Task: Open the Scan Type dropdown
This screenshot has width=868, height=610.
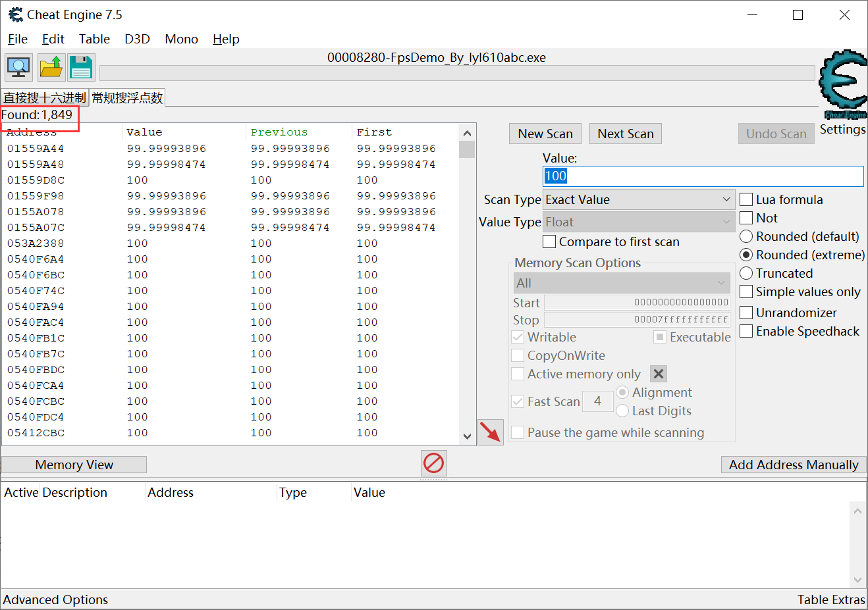Action: [638, 199]
